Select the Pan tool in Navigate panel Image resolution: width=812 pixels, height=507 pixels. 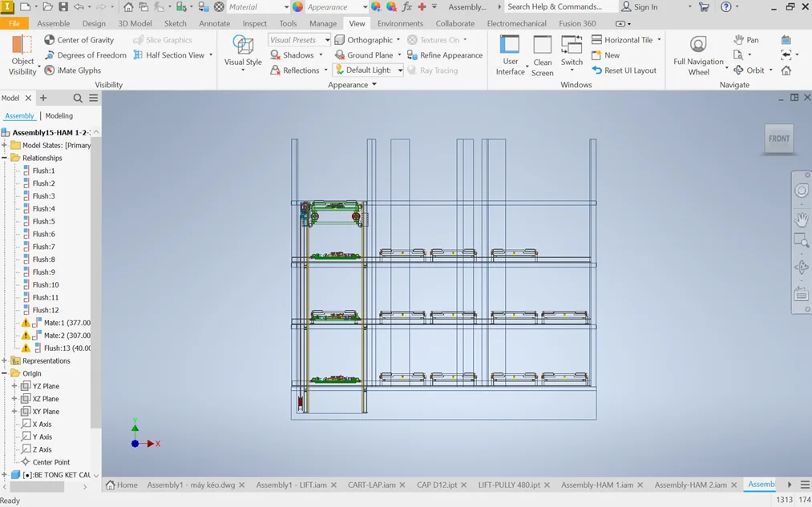pos(746,40)
